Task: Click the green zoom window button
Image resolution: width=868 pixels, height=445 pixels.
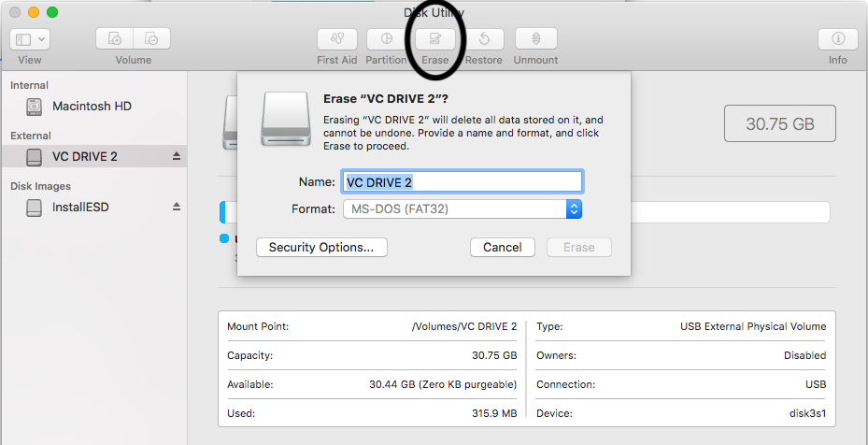Action: pos(52,11)
